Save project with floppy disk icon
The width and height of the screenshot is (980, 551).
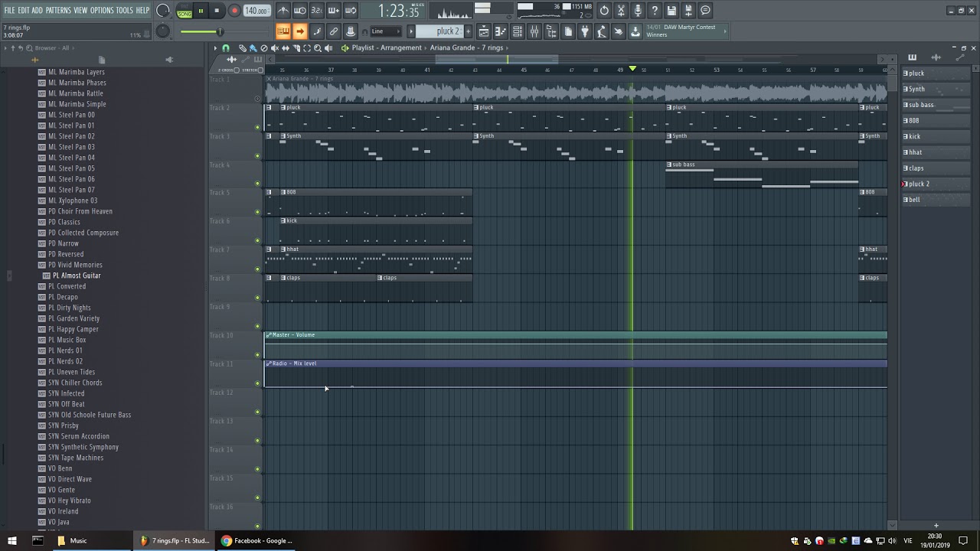coord(671,11)
